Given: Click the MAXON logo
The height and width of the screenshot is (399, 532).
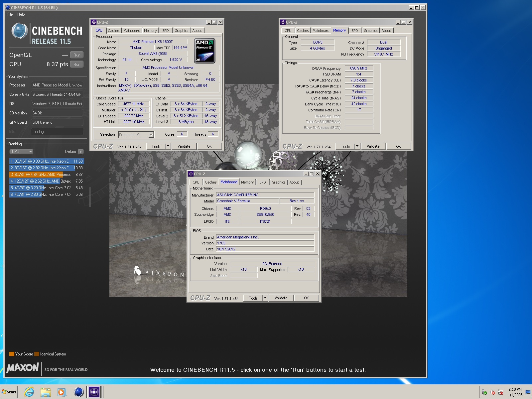Looking at the screenshot, I should coord(23,368).
